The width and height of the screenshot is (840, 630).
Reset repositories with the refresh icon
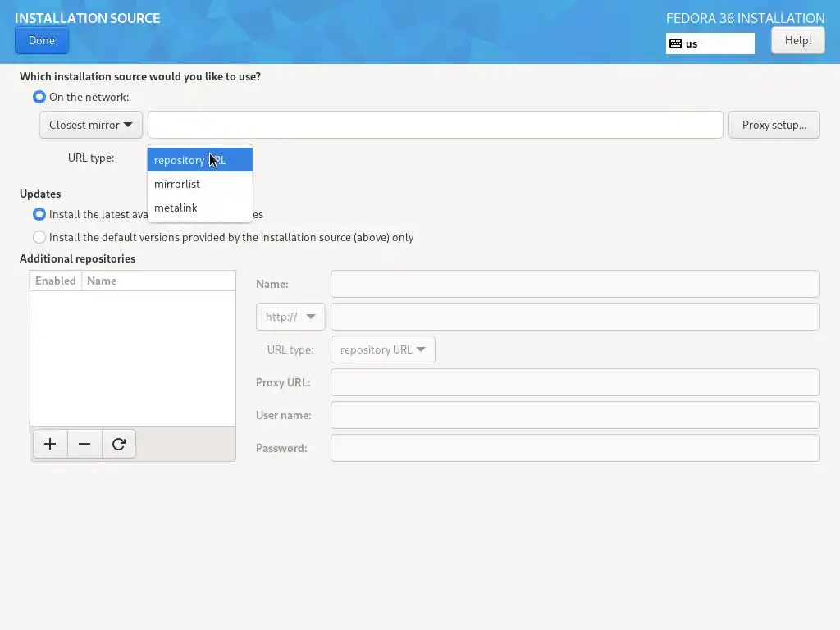119,444
